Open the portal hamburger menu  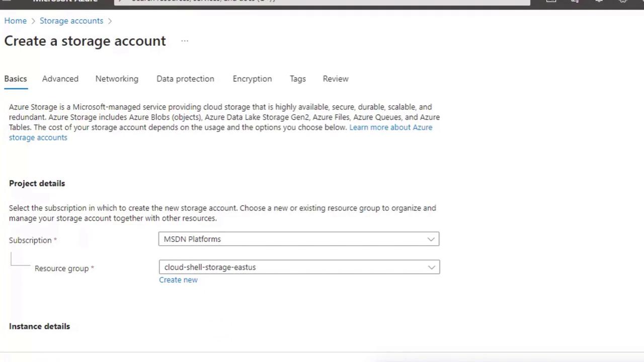pyautogui.click(x=7, y=2)
